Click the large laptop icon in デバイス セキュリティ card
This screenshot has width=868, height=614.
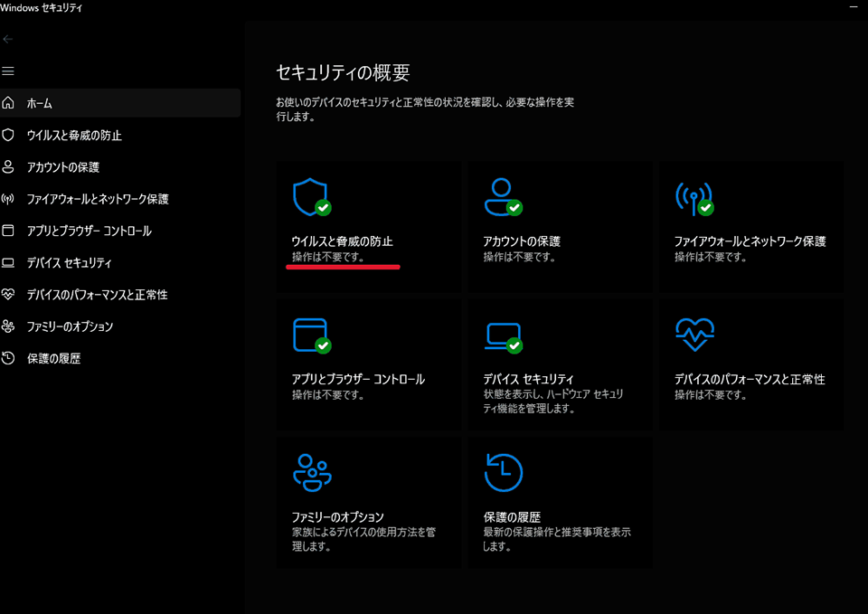pos(503,337)
